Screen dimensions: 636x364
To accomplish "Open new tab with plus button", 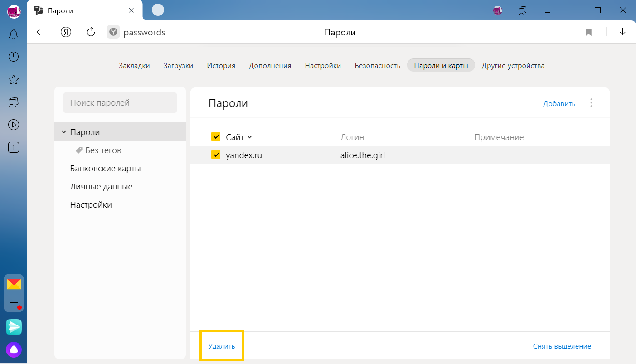I will (x=158, y=10).
